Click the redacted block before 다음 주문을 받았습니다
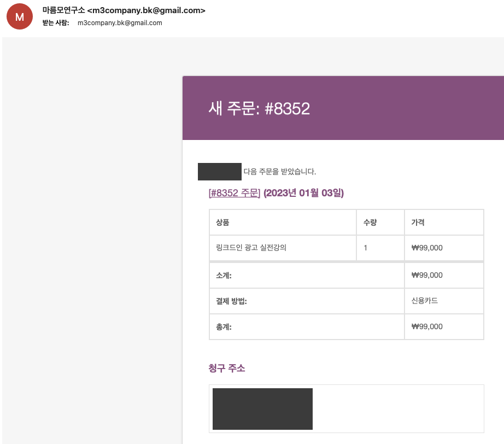This screenshot has height=444, width=504. (x=219, y=171)
